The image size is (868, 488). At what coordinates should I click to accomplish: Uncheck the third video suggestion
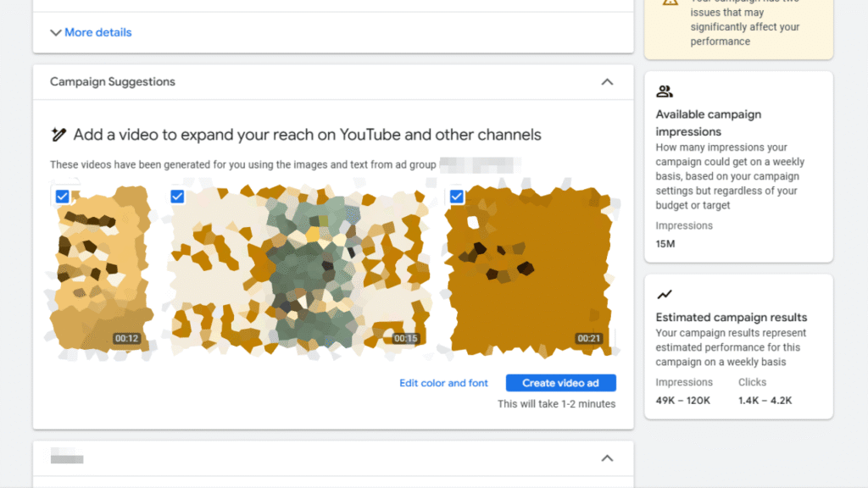pyautogui.click(x=456, y=196)
